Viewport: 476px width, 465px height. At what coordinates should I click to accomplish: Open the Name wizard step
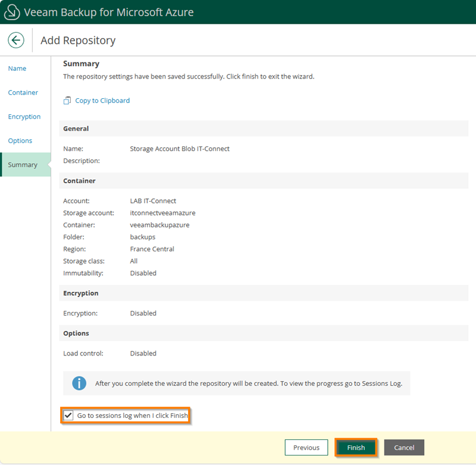tap(17, 68)
